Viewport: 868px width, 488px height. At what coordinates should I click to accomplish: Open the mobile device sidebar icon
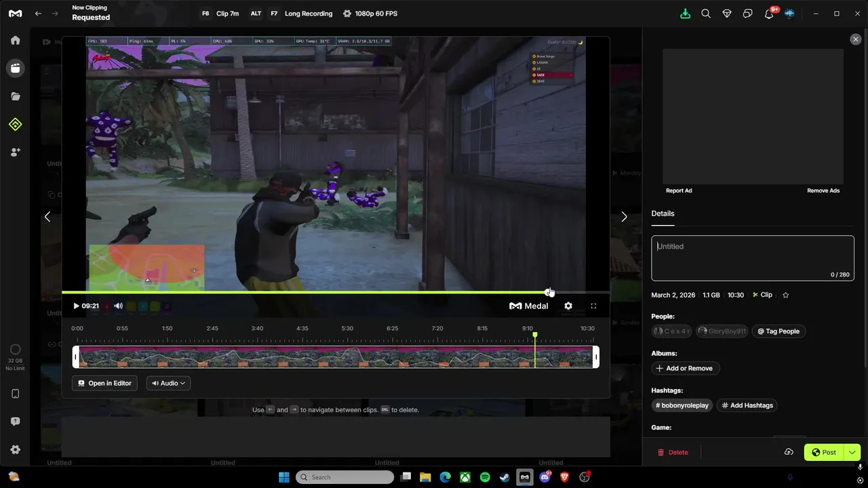pyautogui.click(x=15, y=394)
